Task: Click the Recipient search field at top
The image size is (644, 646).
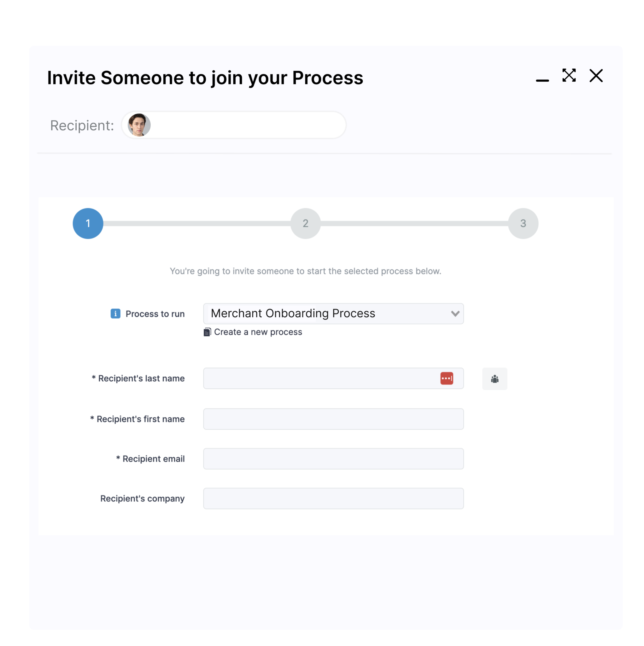Action: click(x=248, y=125)
